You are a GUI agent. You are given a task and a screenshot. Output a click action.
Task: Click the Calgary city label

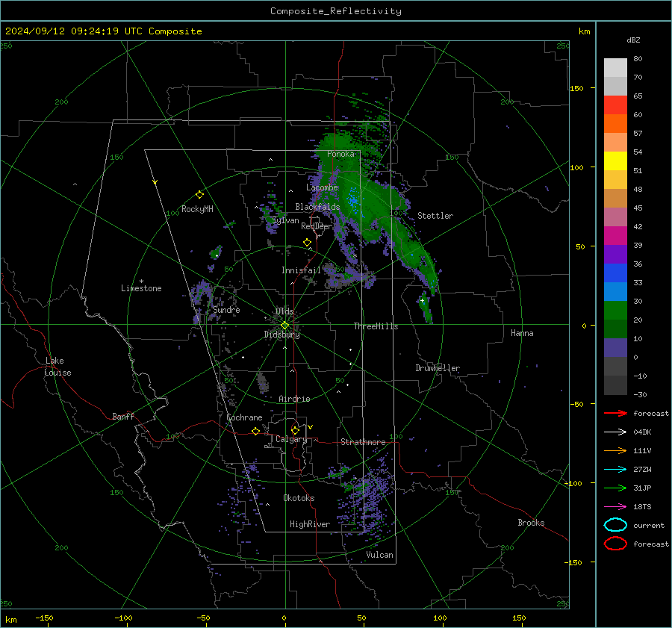coord(291,439)
